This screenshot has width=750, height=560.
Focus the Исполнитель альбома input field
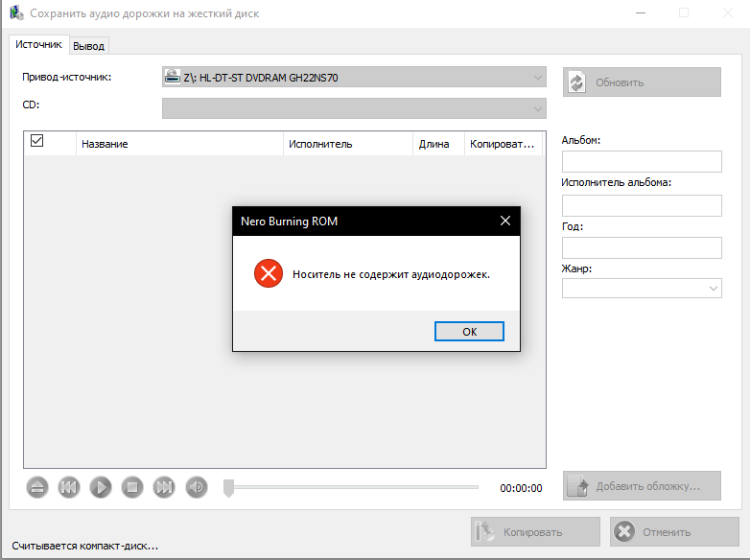[x=642, y=205]
